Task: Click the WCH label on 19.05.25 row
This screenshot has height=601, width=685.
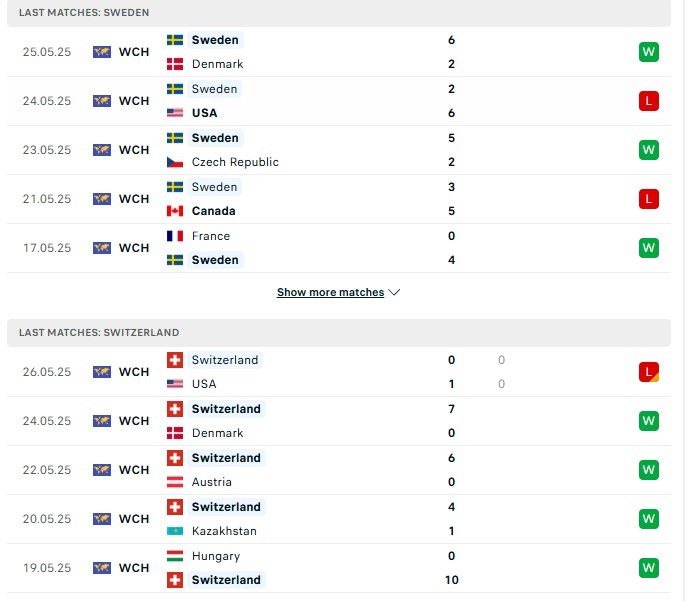Action: pos(134,568)
